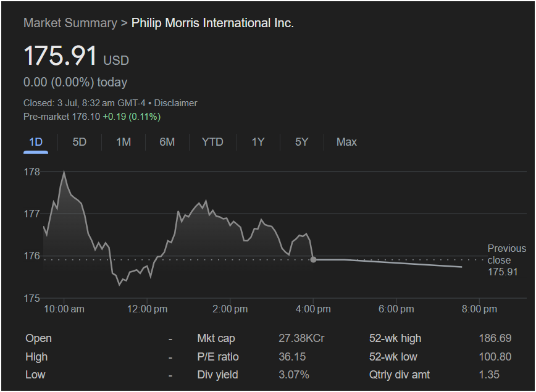Click the High stat label
Viewport: 536px width, 392px height.
(x=36, y=357)
